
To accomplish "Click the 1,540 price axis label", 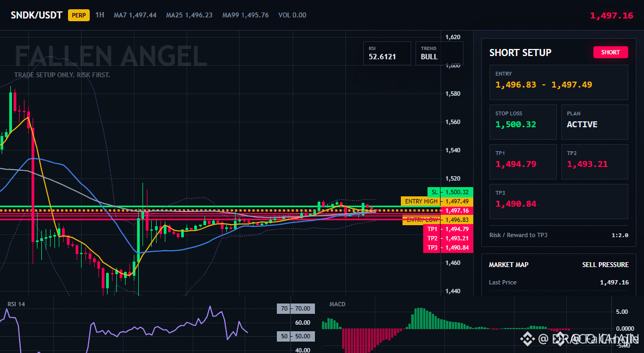I will (x=453, y=151).
